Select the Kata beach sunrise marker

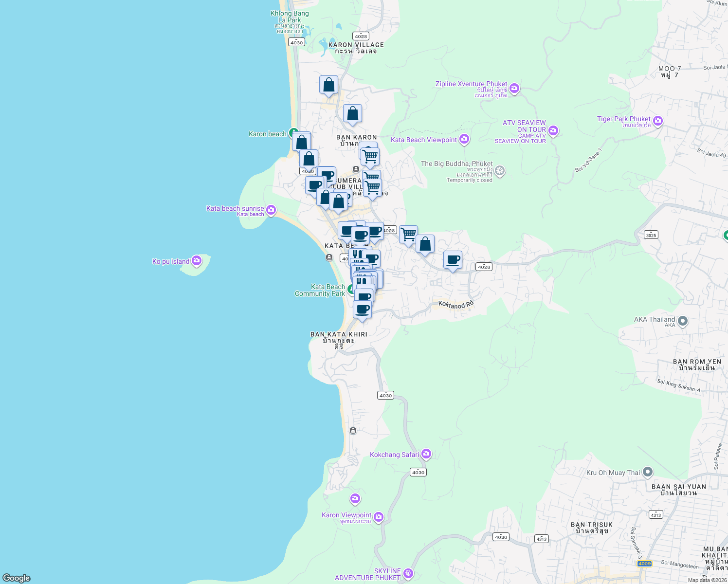[x=271, y=210]
